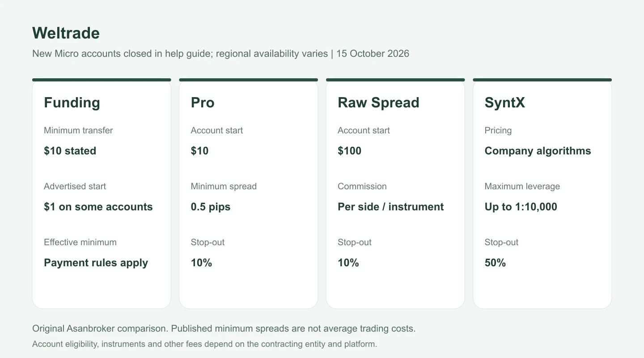Click '$1 on some accounts' text
Viewport: 644px width, 358px height.
98,207
